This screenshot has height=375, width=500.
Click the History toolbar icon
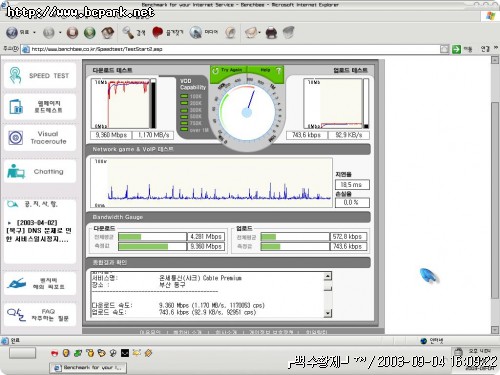pyautogui.click(x=230, y=33)
